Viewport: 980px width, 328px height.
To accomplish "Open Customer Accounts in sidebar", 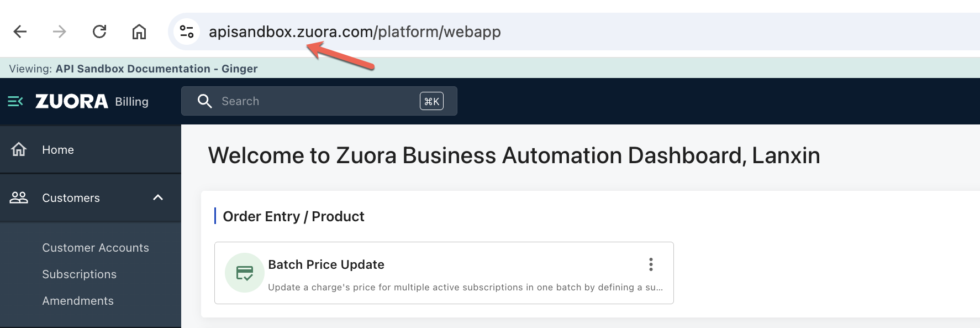I will (x=96, y=248).
